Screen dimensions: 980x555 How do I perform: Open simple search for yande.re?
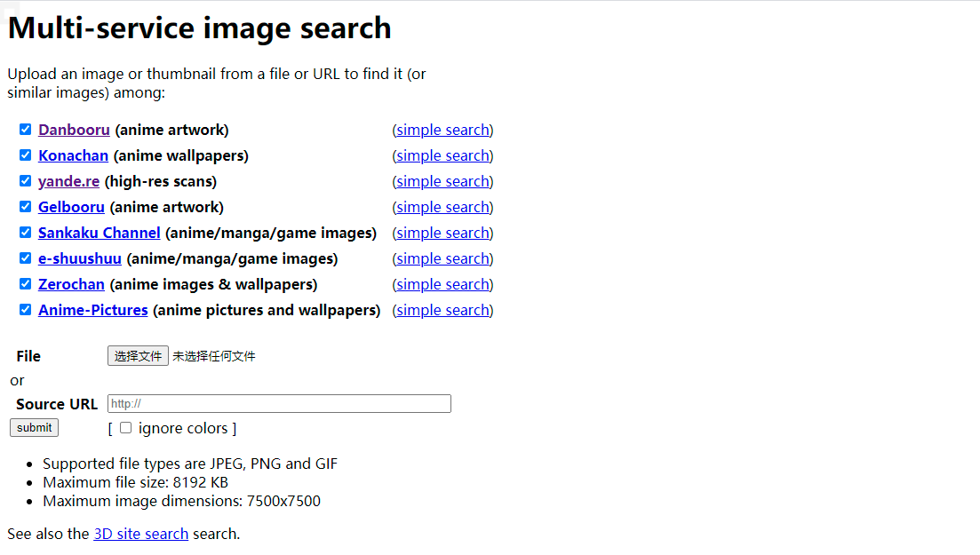pyautogui.click(x=442, y=181)
